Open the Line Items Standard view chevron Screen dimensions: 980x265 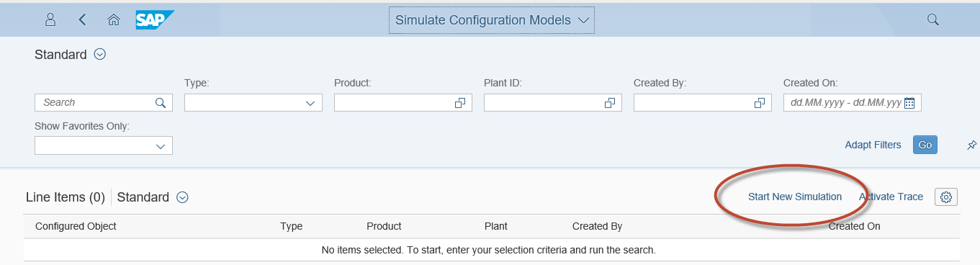[x=182, y=197]
